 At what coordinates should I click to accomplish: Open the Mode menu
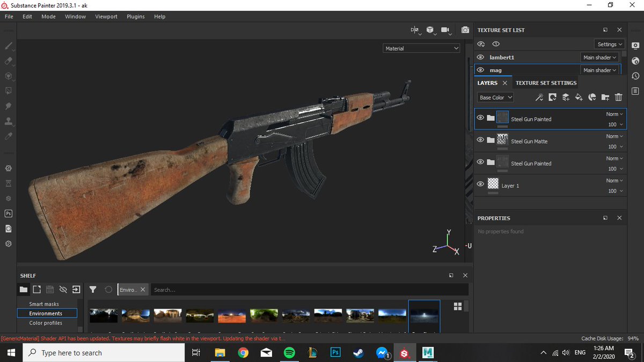[48, 17]
